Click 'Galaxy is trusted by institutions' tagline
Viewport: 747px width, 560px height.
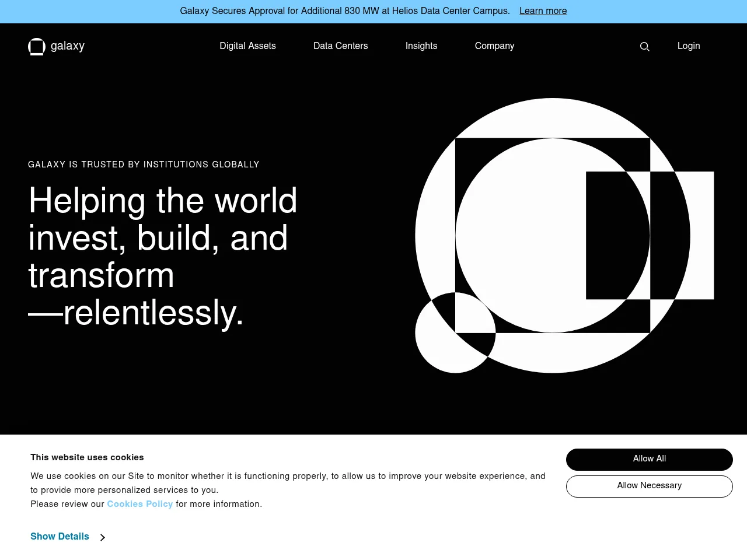click(144, 164)
